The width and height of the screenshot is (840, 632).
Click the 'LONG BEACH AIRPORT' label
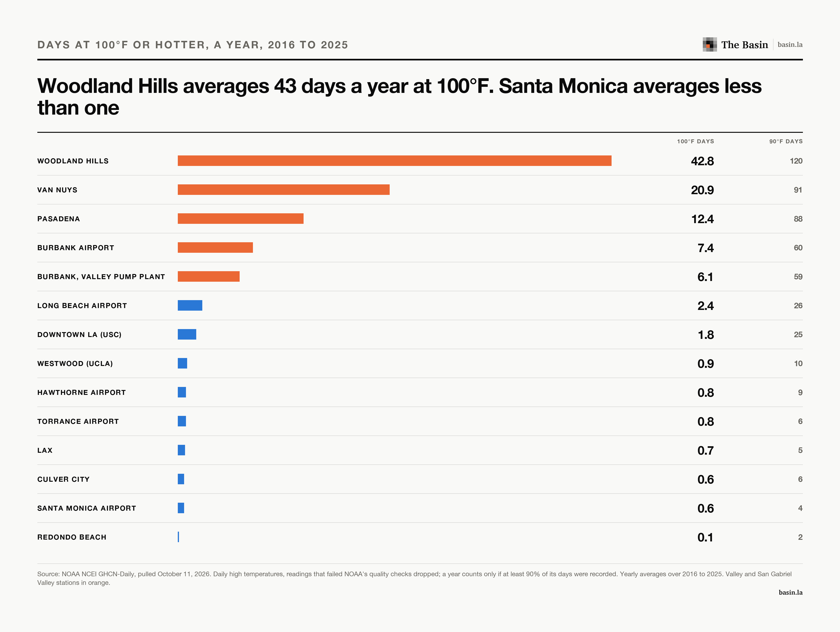pyautogui.click(x=82, y=305)
